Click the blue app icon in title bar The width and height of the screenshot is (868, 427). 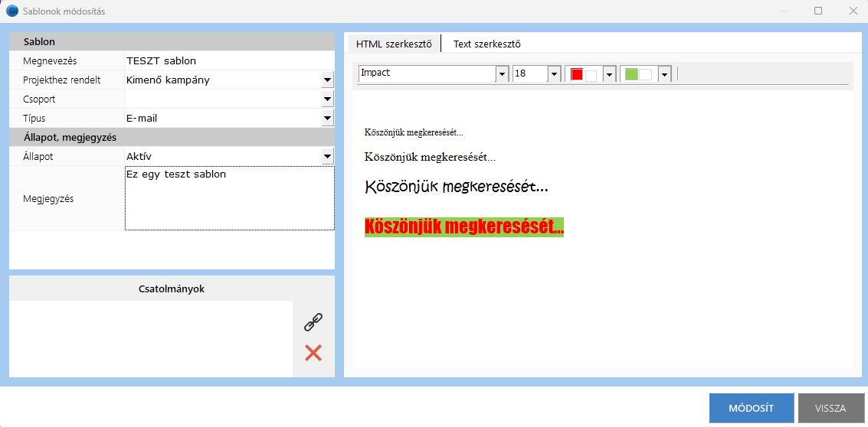coord(12,11)
